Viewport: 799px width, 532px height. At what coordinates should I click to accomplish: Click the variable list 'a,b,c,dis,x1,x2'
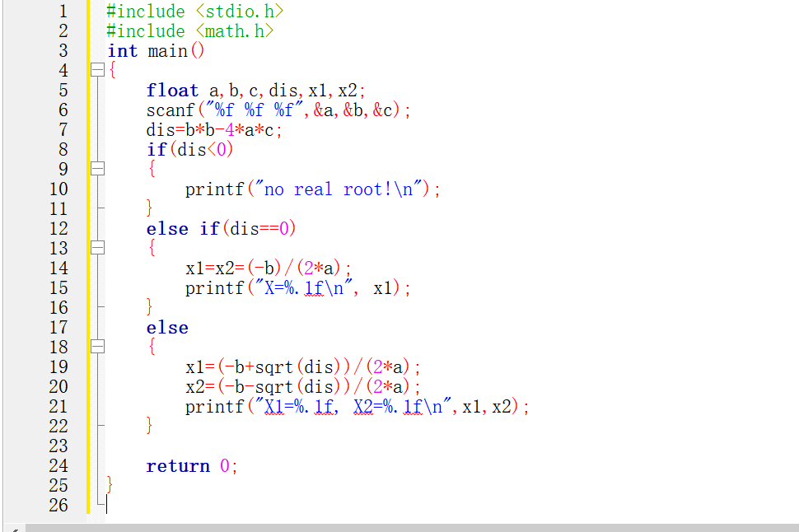click(283, 91)
